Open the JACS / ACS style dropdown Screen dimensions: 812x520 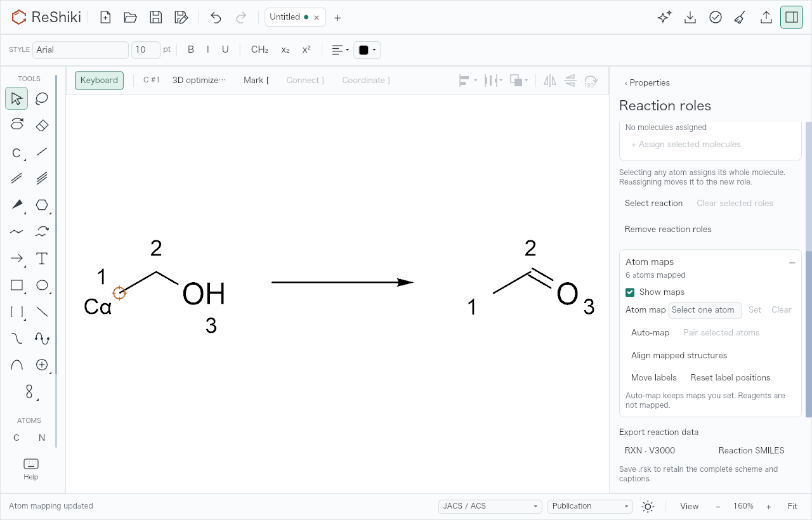490,506
